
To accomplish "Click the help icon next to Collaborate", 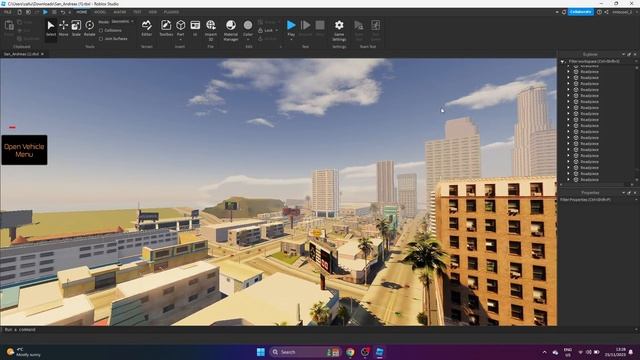I will pyautogui.click(x=599, y=12).
